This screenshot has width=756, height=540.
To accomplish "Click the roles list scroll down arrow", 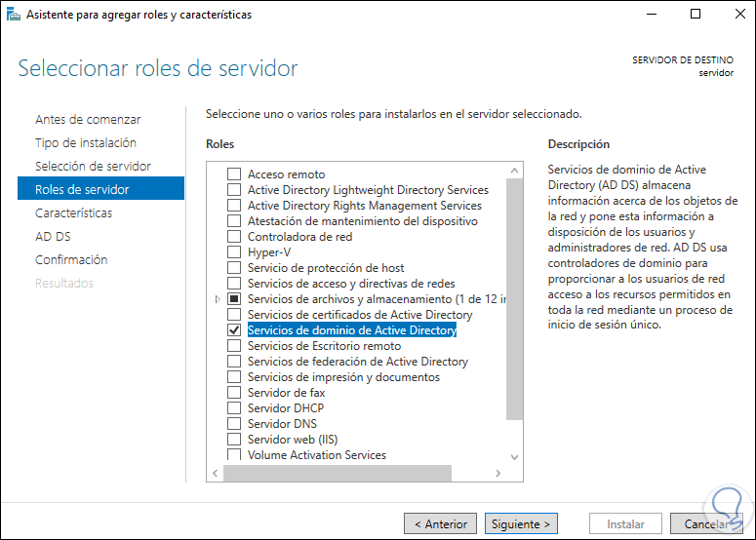I will coord(514,457).
